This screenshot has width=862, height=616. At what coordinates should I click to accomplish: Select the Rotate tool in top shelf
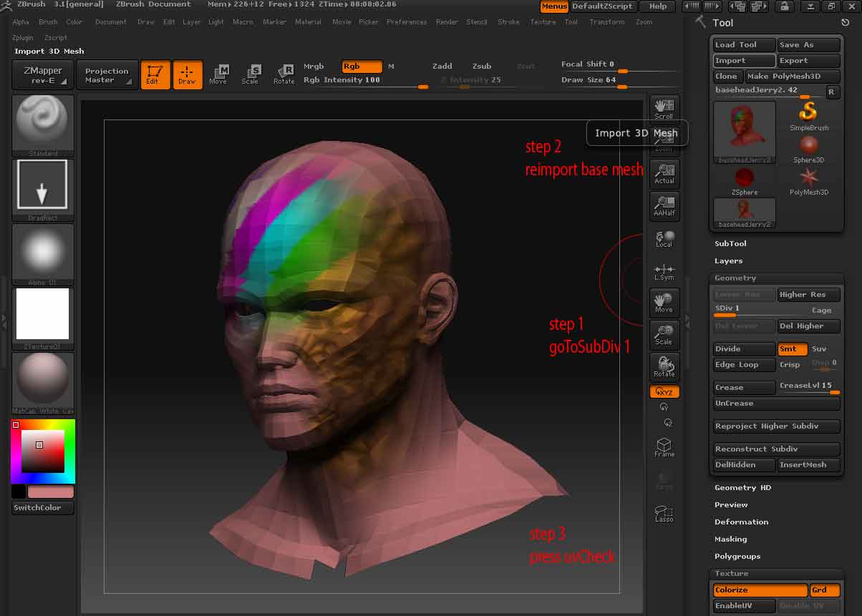pos(284,74)
